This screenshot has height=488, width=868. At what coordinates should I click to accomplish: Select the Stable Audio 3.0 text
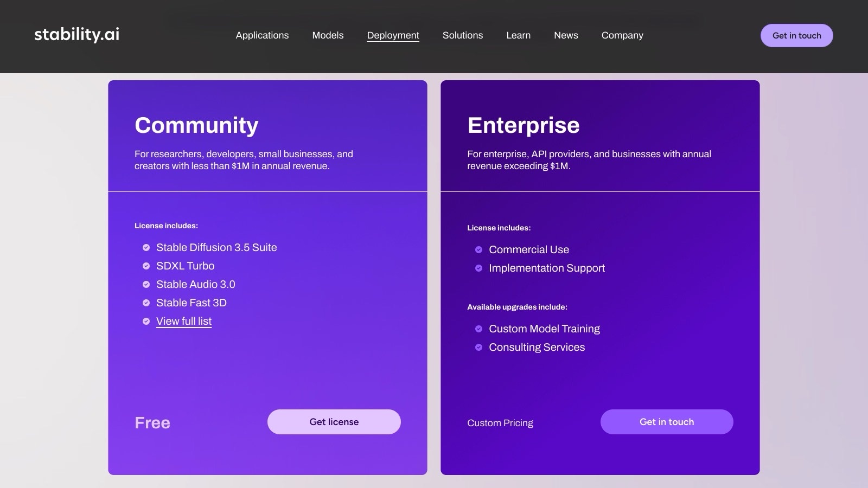click(196, 284)
